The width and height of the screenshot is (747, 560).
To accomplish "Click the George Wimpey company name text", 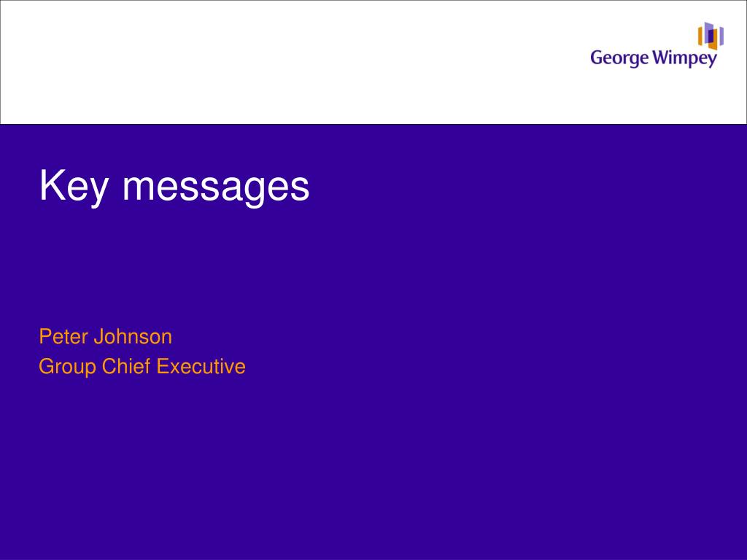I will [654, 58].
